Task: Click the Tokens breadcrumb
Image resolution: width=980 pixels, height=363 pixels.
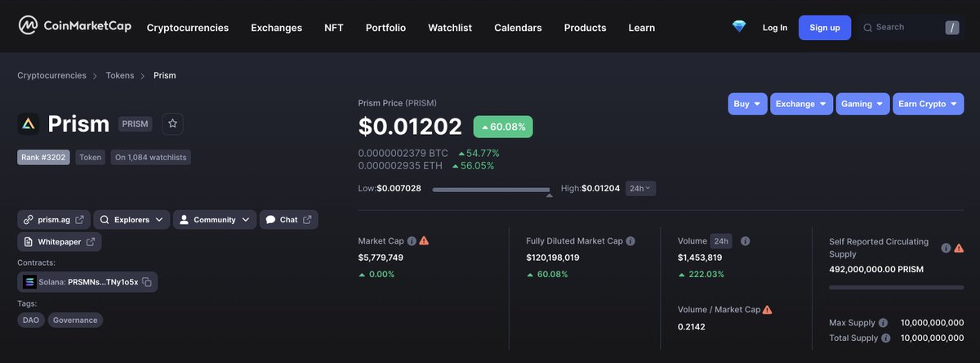Action: 119,75
